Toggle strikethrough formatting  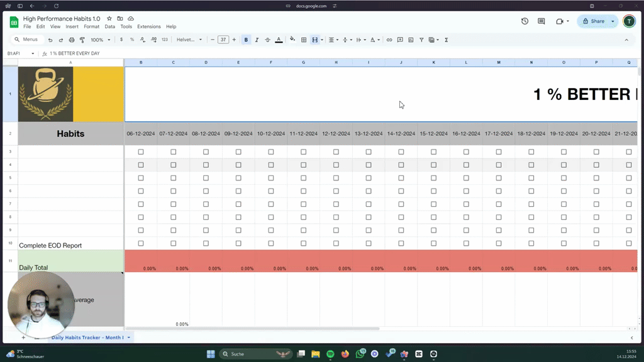click(x=267, y=40)
